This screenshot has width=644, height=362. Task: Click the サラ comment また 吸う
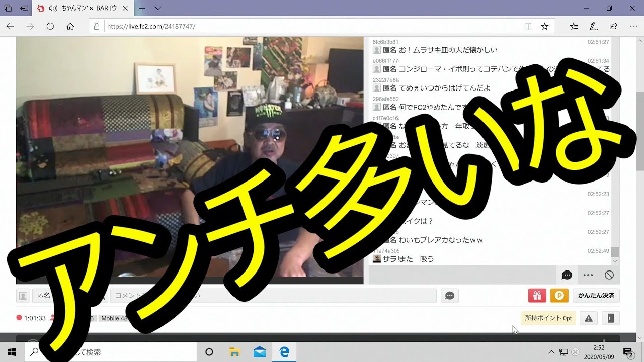[417, 259]
